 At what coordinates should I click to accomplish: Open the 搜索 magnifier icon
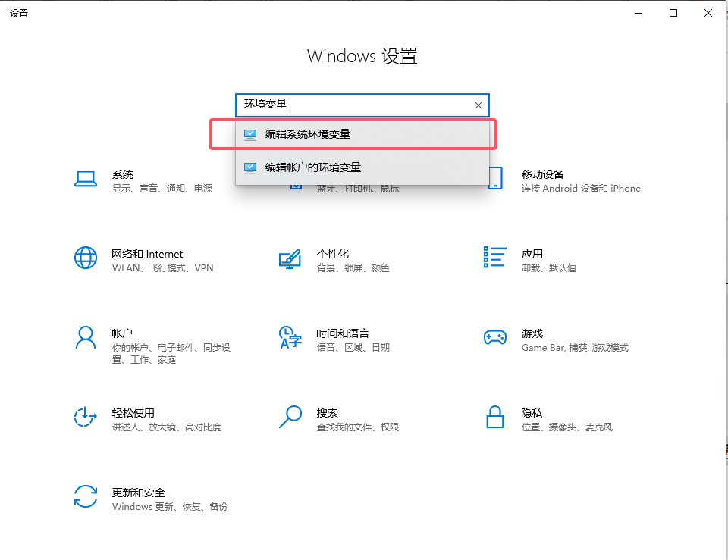(290, 417)
